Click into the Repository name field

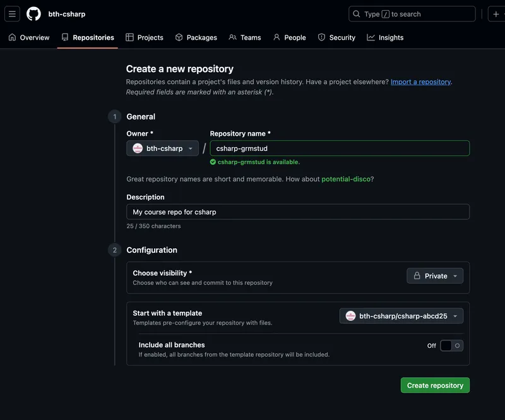click(340, 148)
